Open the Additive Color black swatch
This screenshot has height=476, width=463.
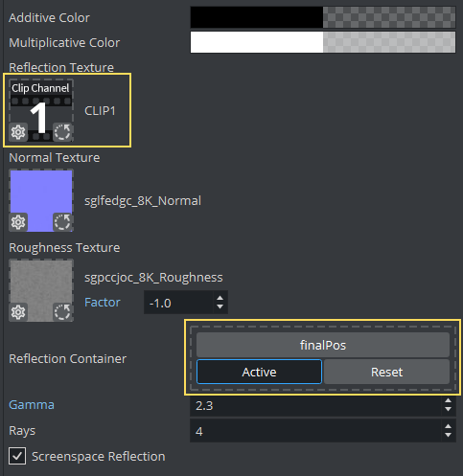coord(257,17)
